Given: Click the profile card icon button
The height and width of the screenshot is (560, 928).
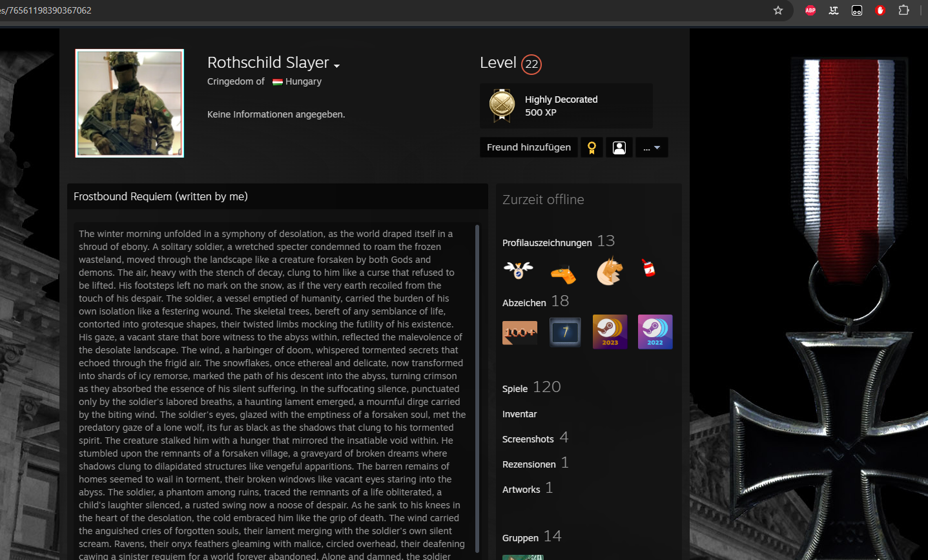Looking at the screenshot, I should pos(619,147).
